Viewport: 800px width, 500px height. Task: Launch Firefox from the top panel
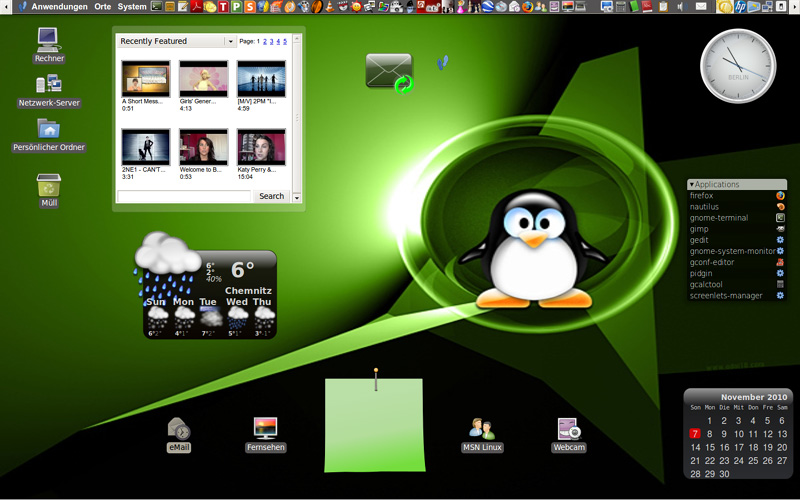click(x=528, y=7)
